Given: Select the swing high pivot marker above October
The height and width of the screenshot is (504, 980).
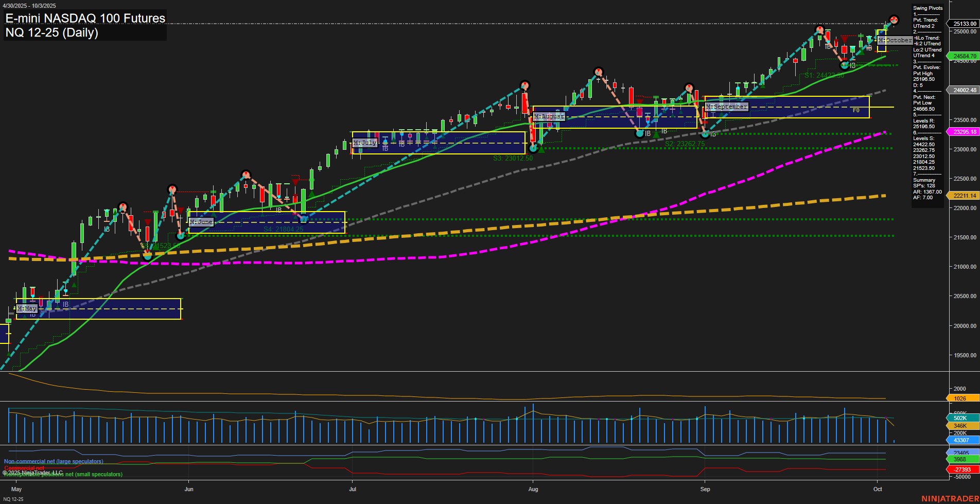Looking at the screenshot, I should pos(894,20).
